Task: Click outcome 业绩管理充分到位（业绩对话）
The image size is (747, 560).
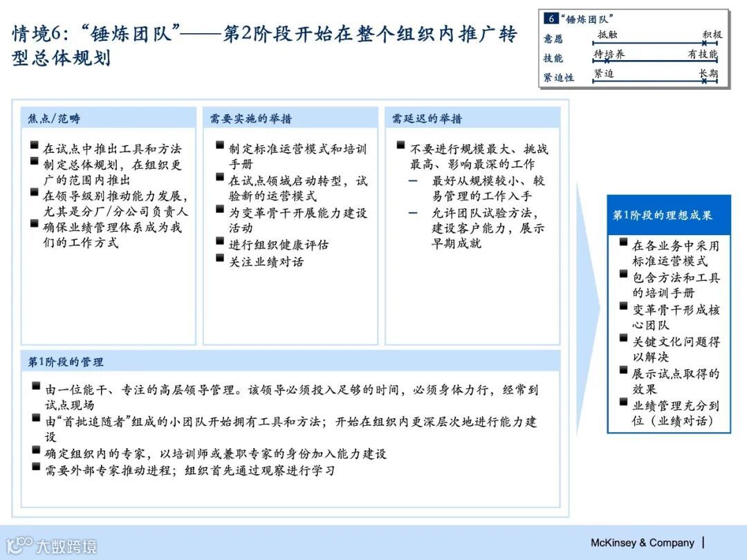Action: click(676, 413)
